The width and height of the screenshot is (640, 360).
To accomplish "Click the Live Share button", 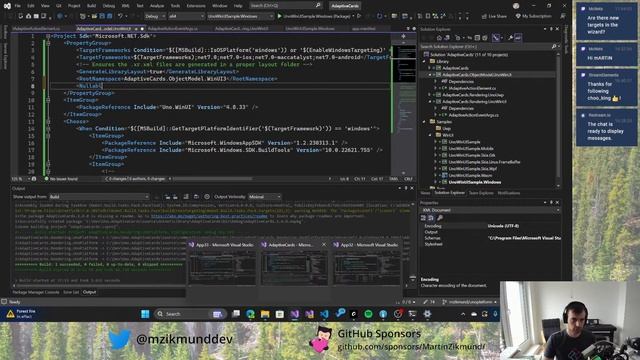I will (494, 16).
